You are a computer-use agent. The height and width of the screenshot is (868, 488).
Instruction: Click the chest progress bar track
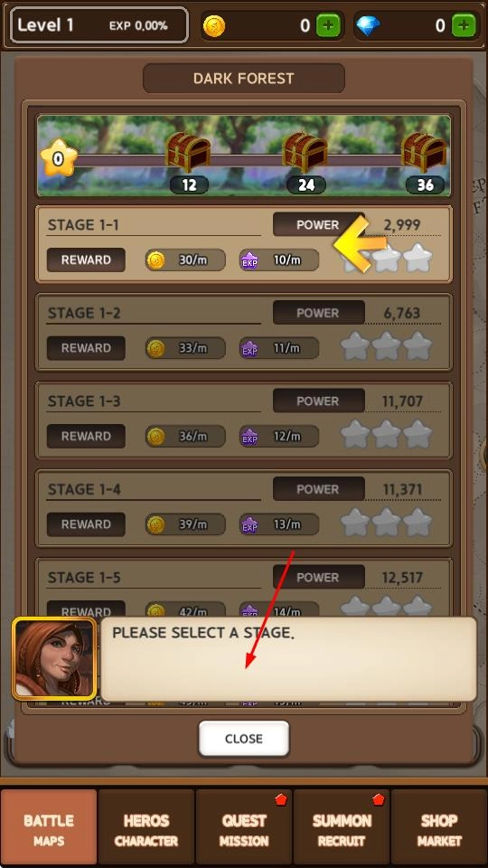coord(243,161)
